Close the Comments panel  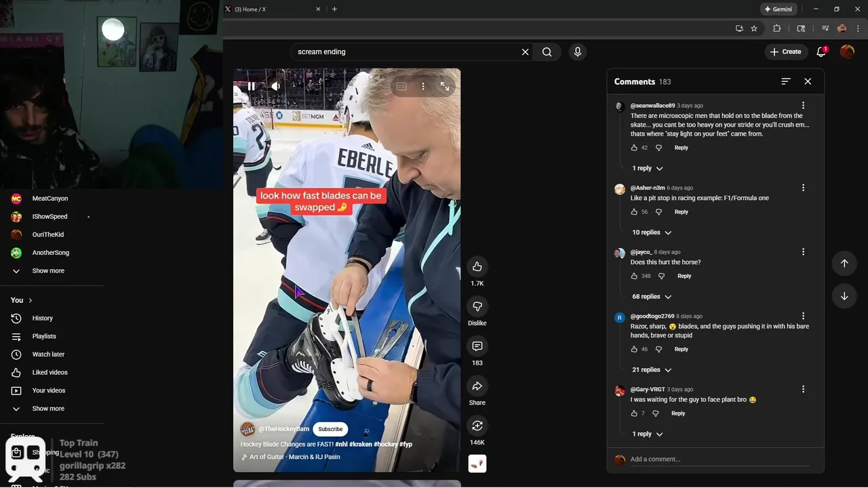(x=808, y=81)
